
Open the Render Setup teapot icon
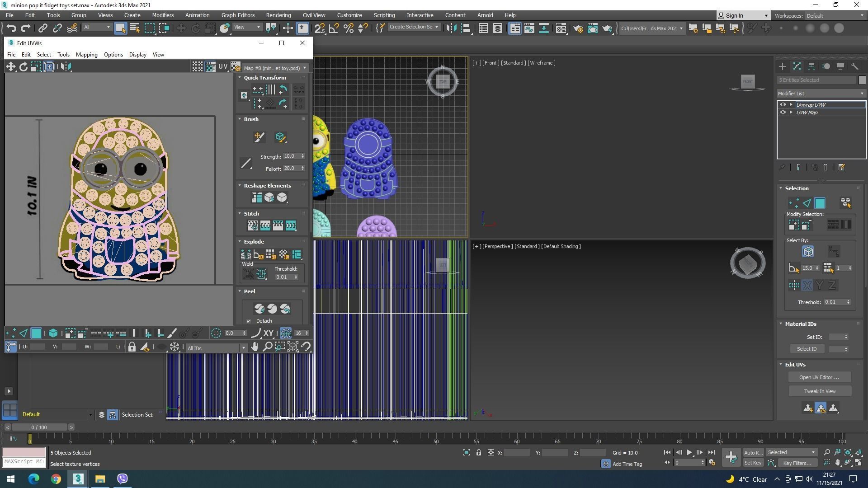point(578,28)
